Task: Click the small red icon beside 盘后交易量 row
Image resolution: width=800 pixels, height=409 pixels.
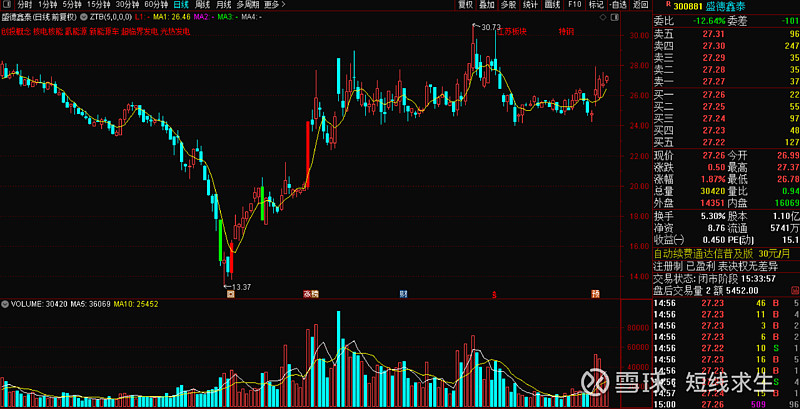Action: coord(797,290)
